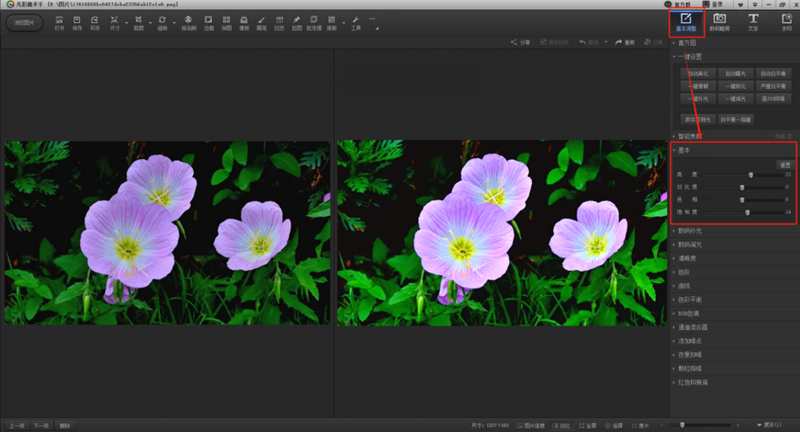Click the 保存 (Save) toolbar icon
This screenshot has height=432, width=800.
click(78, 22)
